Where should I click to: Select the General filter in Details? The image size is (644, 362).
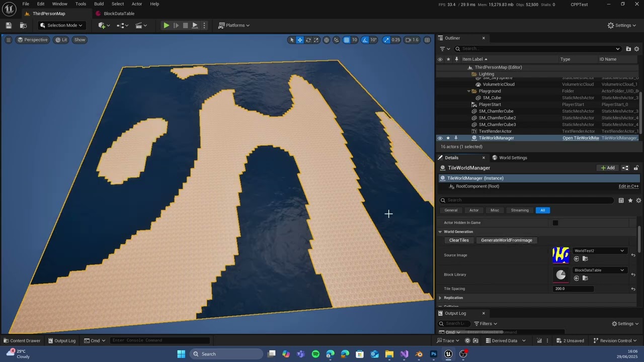[x=451, y=210]
